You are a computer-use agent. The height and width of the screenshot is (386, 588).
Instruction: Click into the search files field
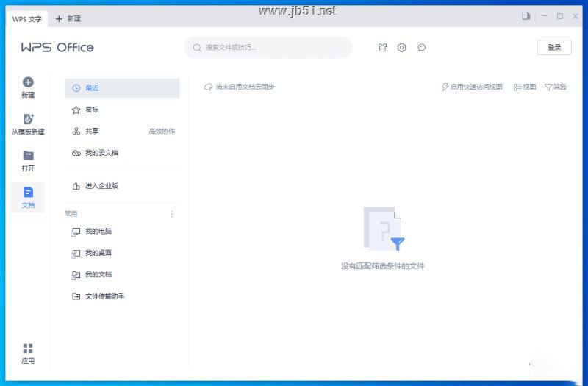(268, 48)
